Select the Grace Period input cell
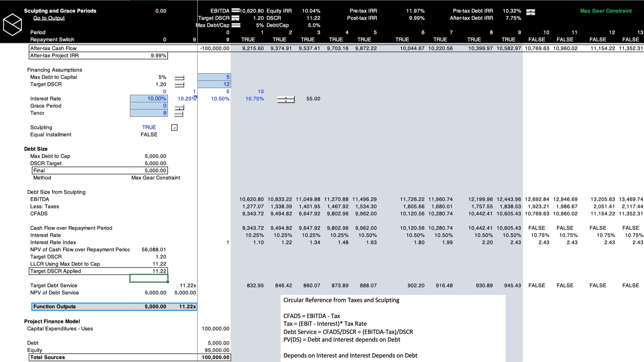The image size is (644, 362). [x=149, y=106]
